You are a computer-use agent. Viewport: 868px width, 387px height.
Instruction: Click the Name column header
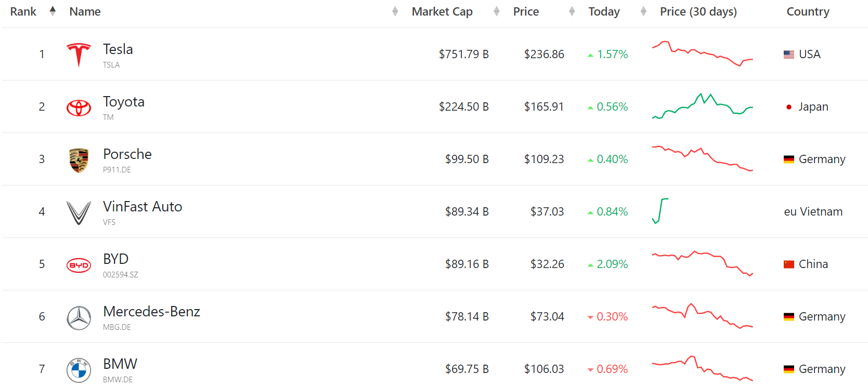click(x=85, y=11)
